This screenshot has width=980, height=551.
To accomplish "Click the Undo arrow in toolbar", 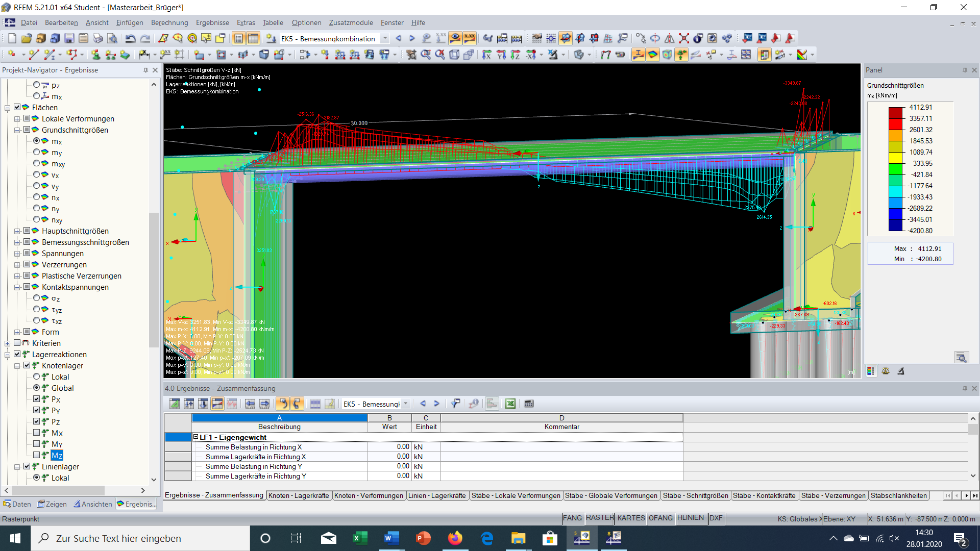I will pyautogui.click(x=131, y=38).
